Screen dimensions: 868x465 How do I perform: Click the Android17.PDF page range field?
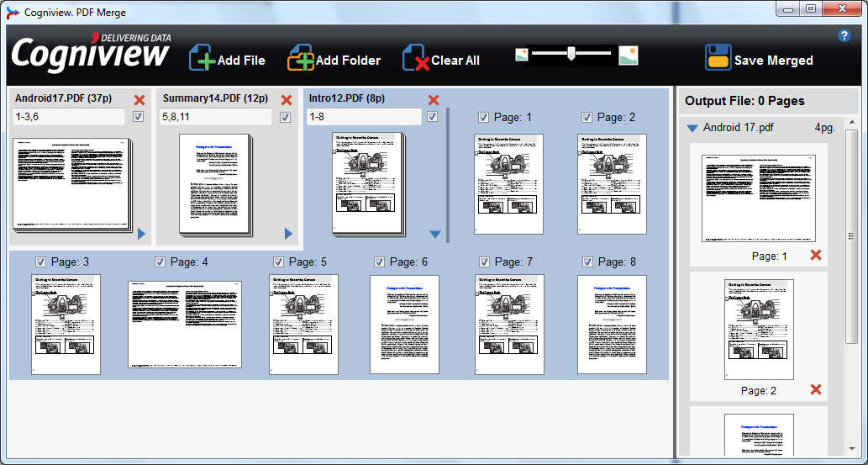pos(69,116)
